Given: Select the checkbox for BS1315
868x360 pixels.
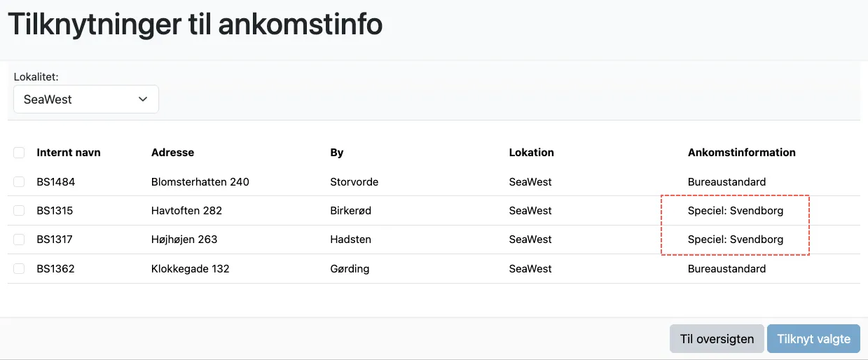Looking at the screenshot, I should coord(19,211).
